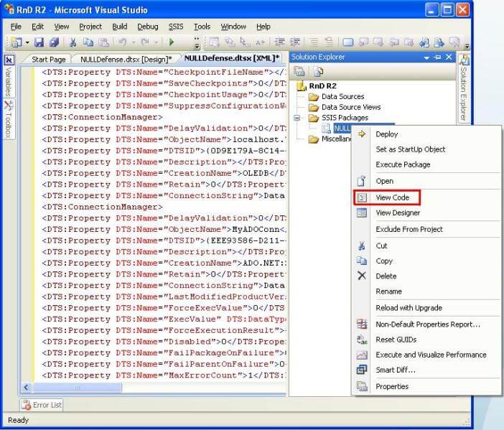Go to the previous bookmark icon

point(363,42)
